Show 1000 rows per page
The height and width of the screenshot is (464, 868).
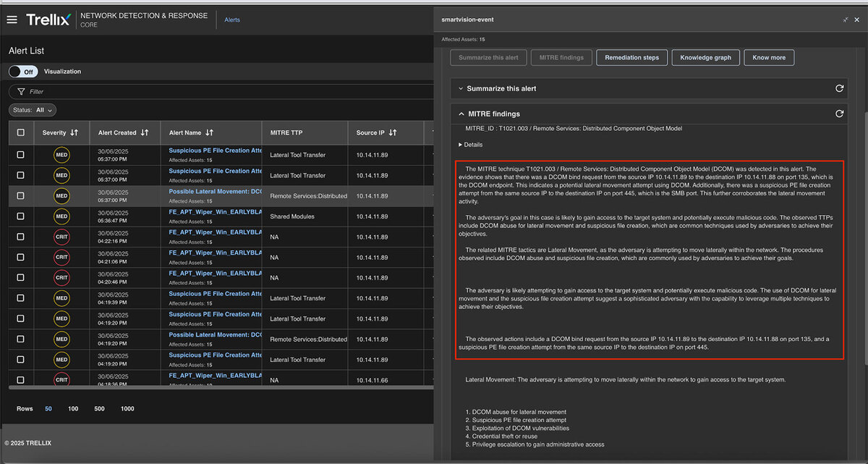pos(127,409)
